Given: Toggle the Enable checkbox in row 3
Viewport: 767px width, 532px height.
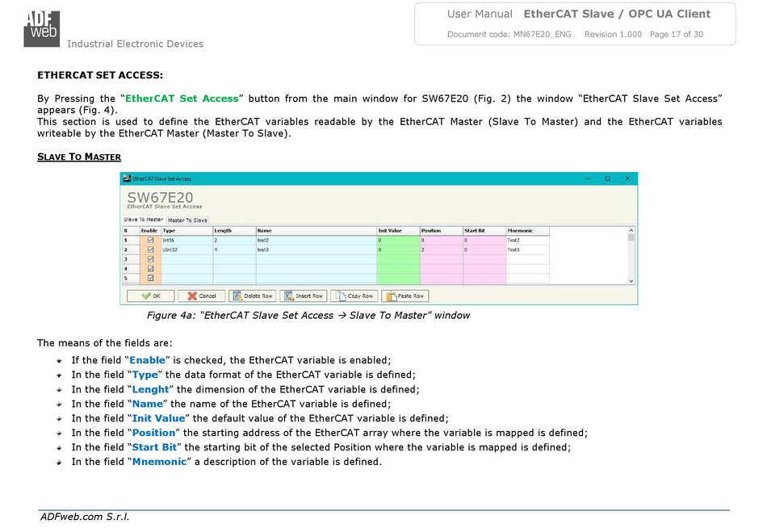Looking at the screenshot, I should (x=150, y=260).
